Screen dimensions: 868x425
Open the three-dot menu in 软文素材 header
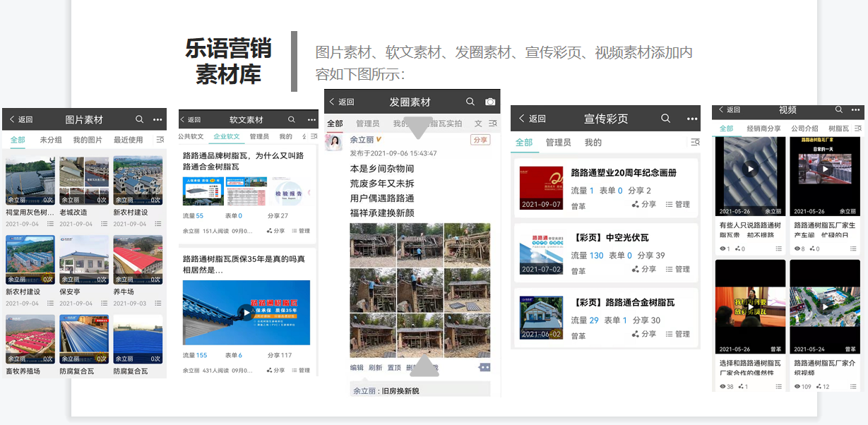[x=311, y=119]
